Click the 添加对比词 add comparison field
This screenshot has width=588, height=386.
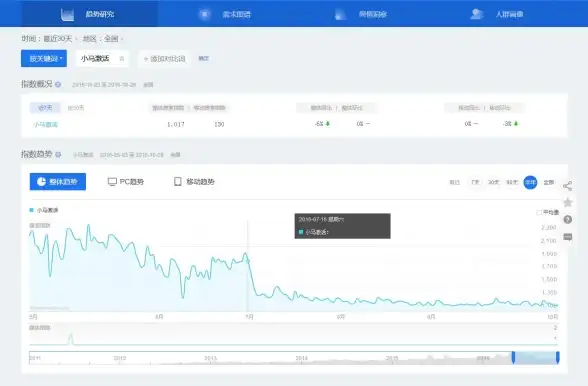[x=164, y=59]
